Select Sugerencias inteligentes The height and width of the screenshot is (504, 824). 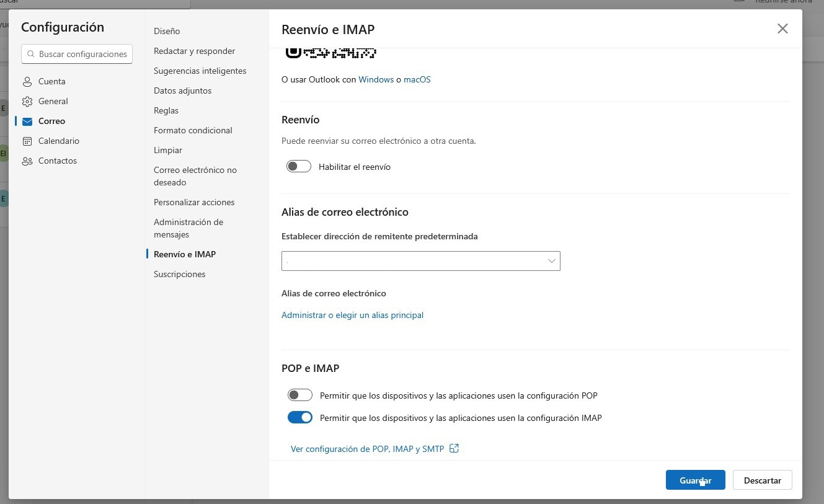200,71
